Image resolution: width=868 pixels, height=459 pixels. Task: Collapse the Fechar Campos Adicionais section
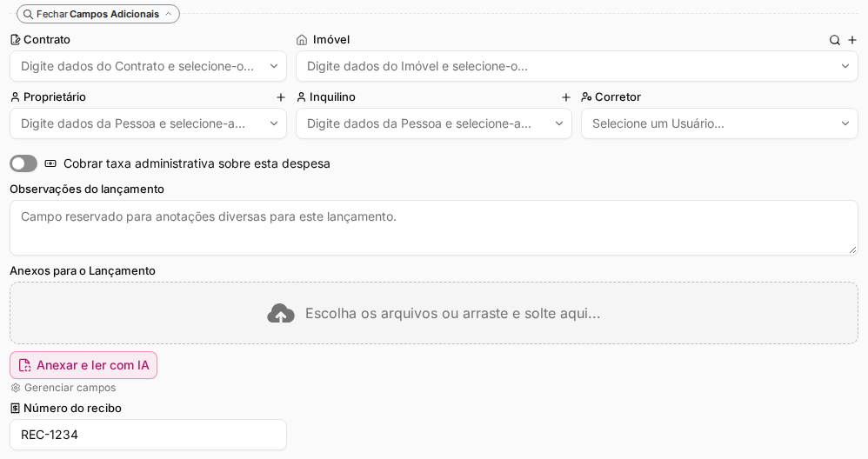point(98,14)
